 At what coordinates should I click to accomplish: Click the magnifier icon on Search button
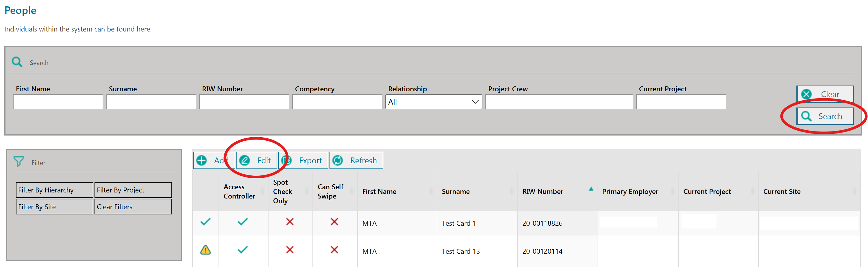(806, 116)
